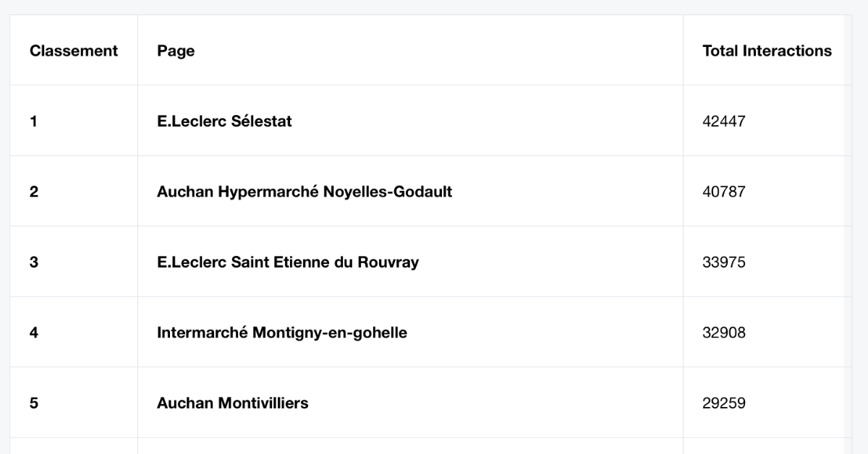Select the 29259 interactions value
Image resolution: width=868 pixels, height=454 pixels.
[x=723, y=403]
